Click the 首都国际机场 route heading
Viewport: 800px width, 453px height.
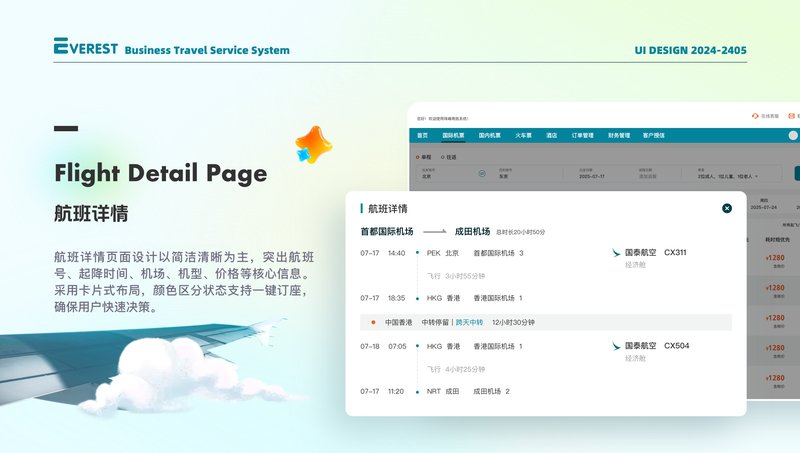point(387,231)
